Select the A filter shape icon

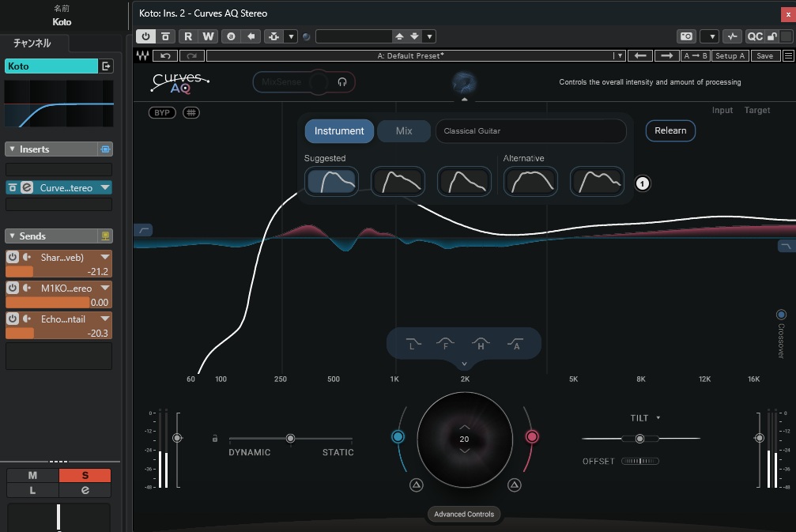515,344
